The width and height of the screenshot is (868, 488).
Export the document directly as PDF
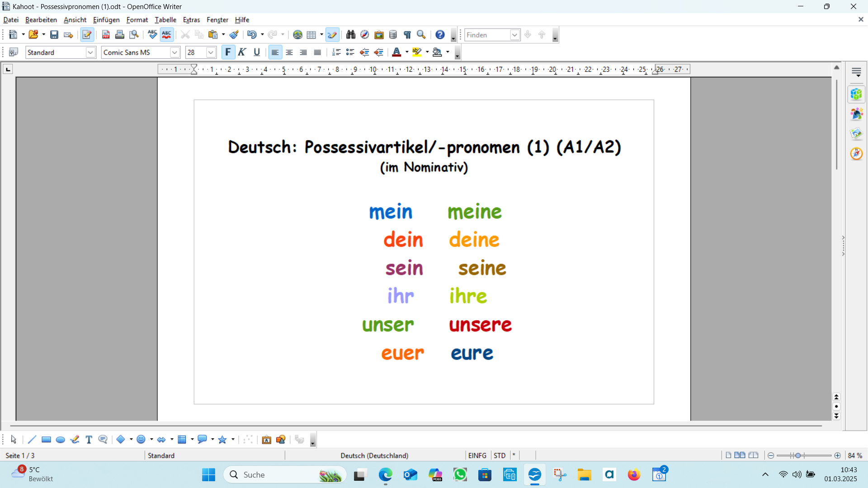[x=105, y=34]
